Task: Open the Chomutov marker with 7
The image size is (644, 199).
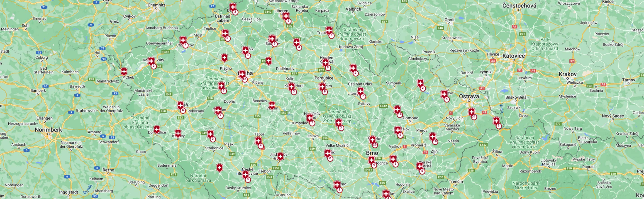Action: (x=183, y=41)
